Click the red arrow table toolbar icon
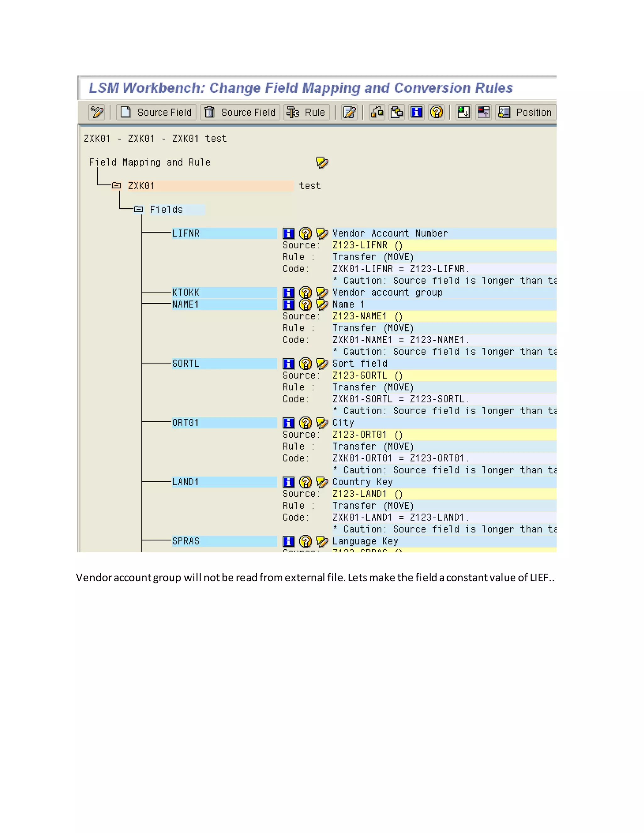 tap(484, 112)
